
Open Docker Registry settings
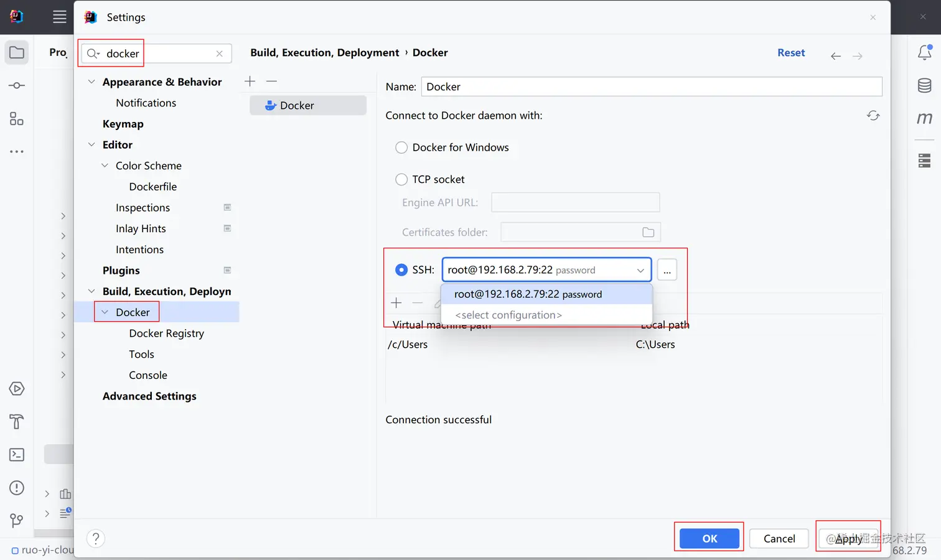click(x=166, y=334)
